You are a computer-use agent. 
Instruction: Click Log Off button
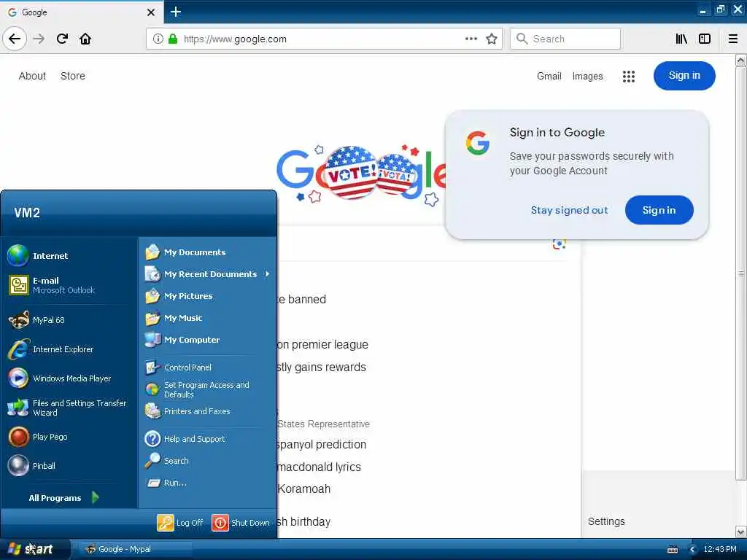tap(180, 523)
